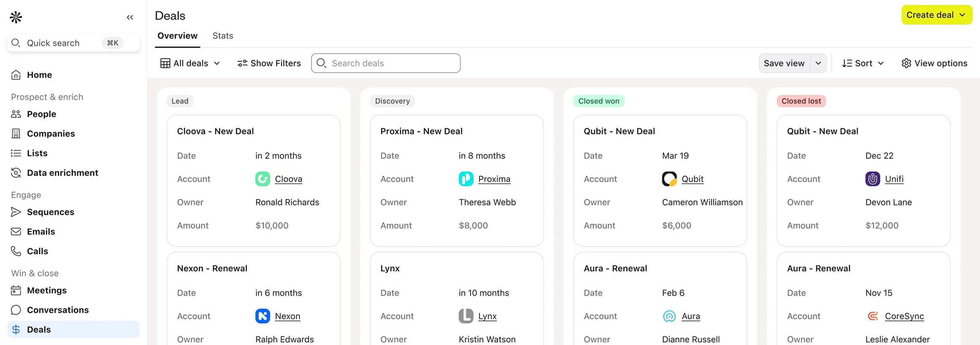Click the Meetings calendar icon
The image size is (980, 345).
click(x=16, y=290)
